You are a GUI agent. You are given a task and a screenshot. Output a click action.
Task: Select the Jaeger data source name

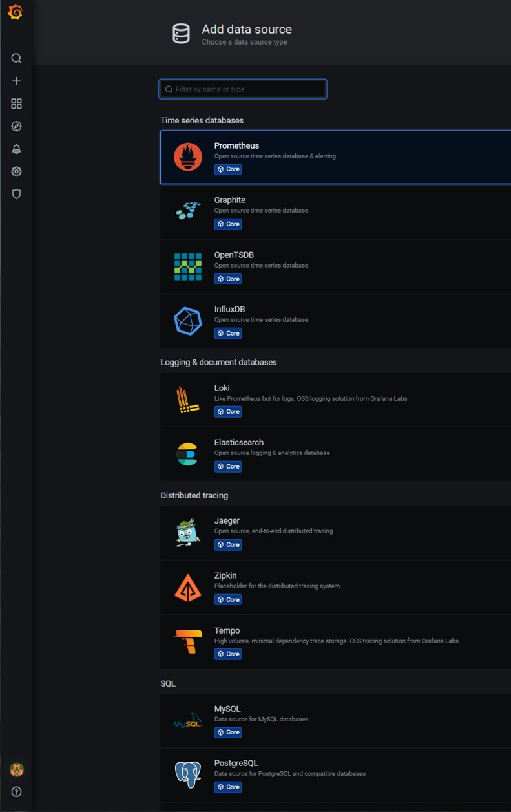227,520
